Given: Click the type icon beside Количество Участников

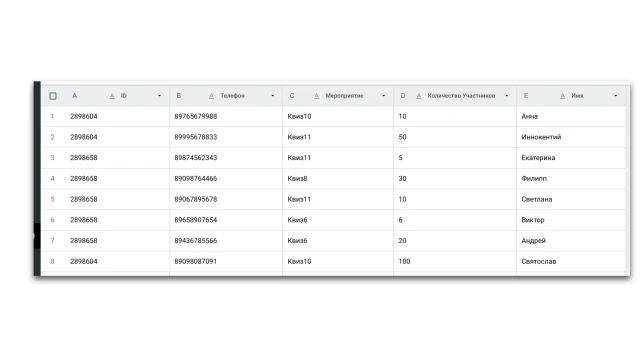Looking at the screenshot, I should tap(419, 96).
